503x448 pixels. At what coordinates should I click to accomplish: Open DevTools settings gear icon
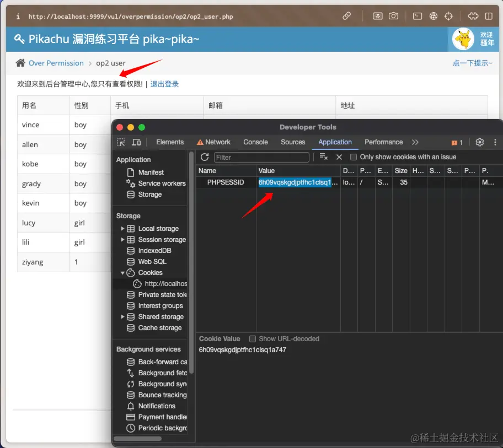point(480,142)
